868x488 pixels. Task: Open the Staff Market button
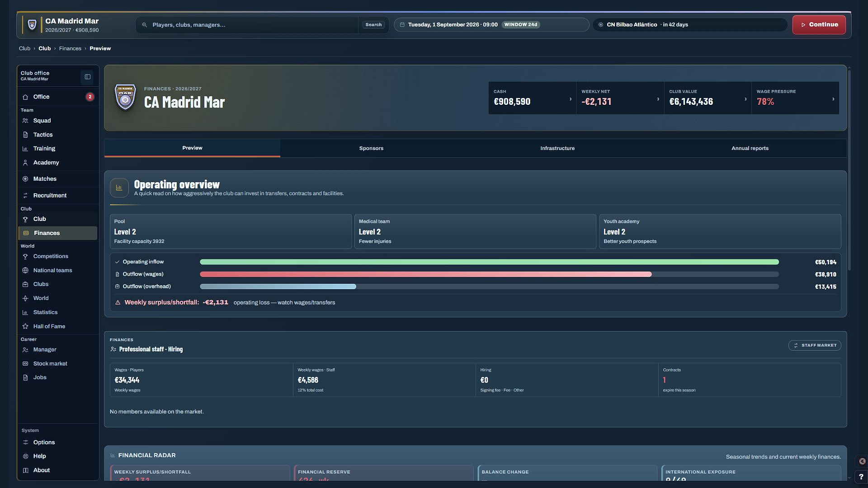815,345
